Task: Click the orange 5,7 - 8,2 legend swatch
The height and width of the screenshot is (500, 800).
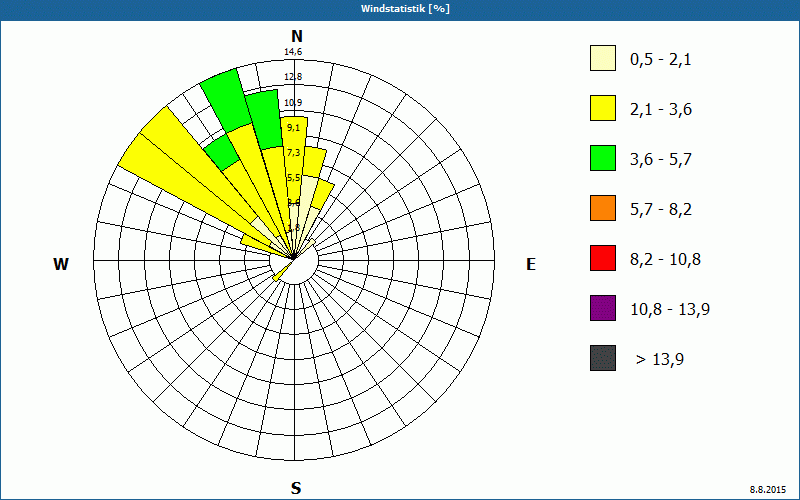Action: click(x=603, y=208)
